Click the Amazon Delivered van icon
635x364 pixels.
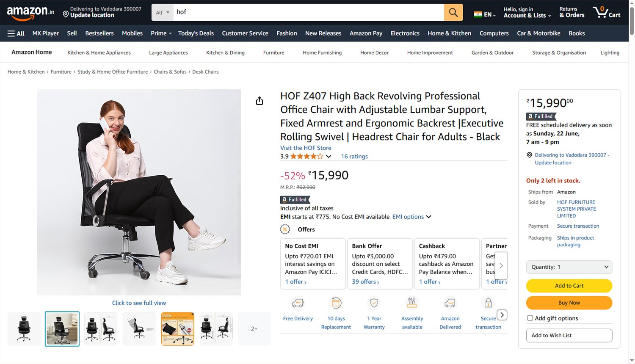pyautogui.click(x=450, y=303)
